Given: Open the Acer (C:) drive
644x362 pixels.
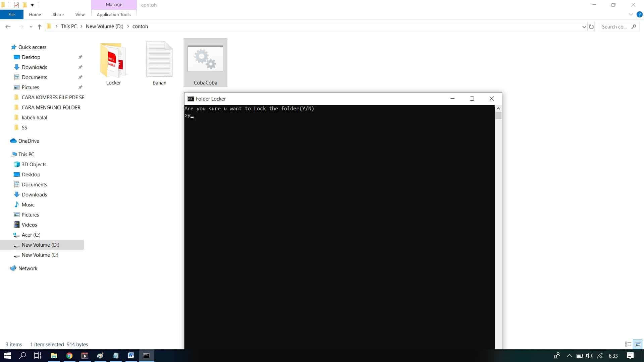Looking at the screenshot, I should point(31,235).
